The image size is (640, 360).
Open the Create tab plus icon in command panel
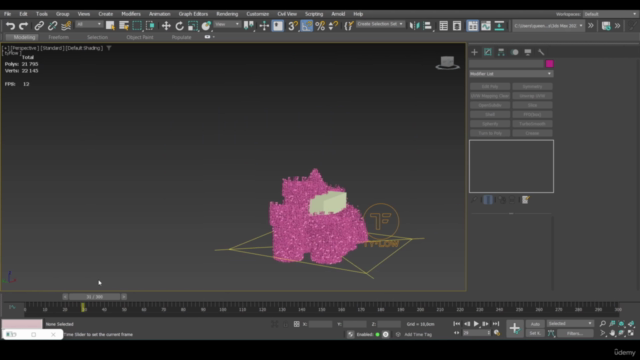(x=474, y=52)
